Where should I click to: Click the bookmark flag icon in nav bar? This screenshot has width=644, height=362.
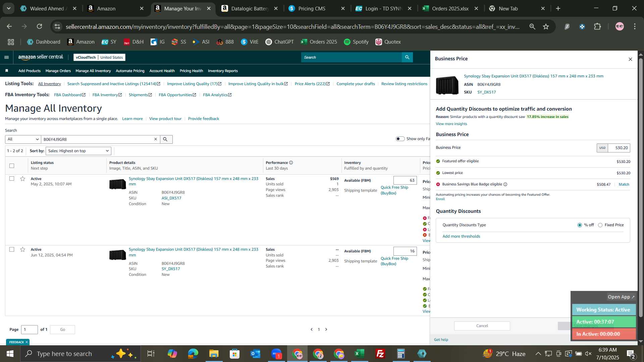tap(7, 71)
